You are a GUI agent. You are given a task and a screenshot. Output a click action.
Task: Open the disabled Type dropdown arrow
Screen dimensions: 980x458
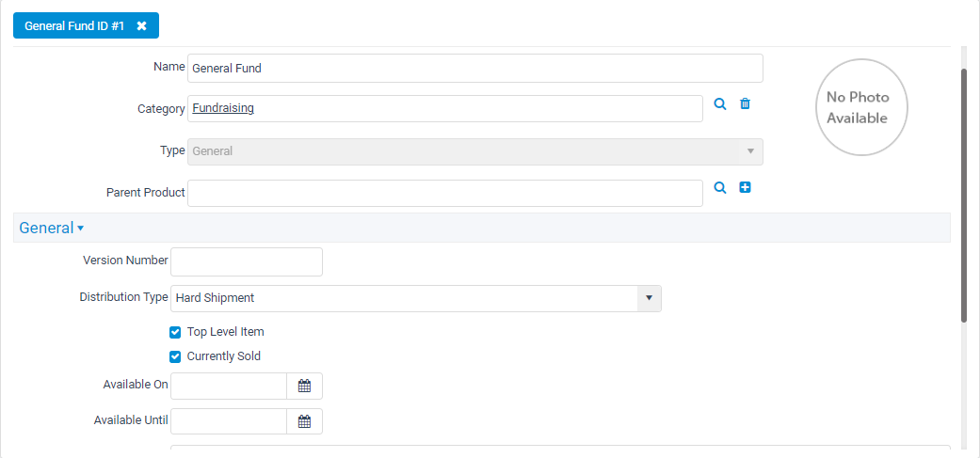click(750, 151)
